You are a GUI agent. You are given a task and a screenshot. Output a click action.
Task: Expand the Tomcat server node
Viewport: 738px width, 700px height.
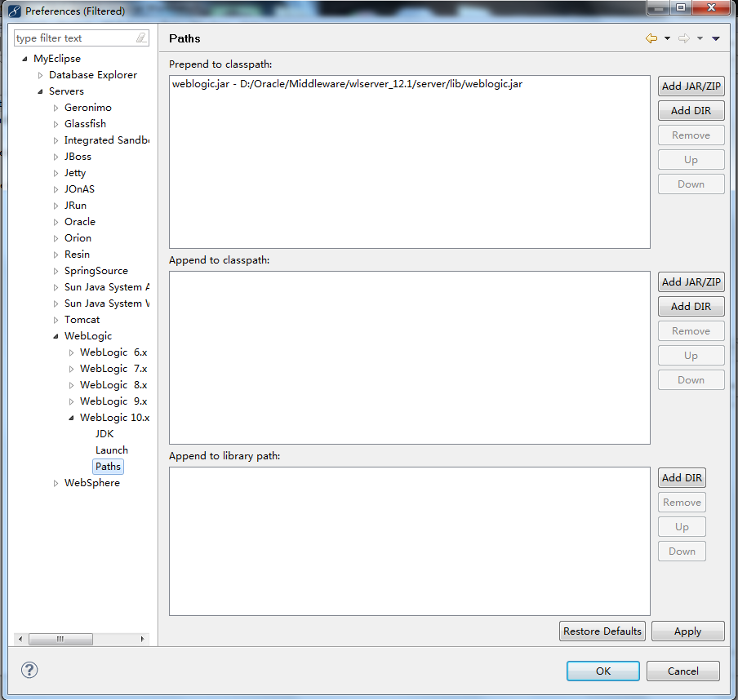click(x=56, y=320)
